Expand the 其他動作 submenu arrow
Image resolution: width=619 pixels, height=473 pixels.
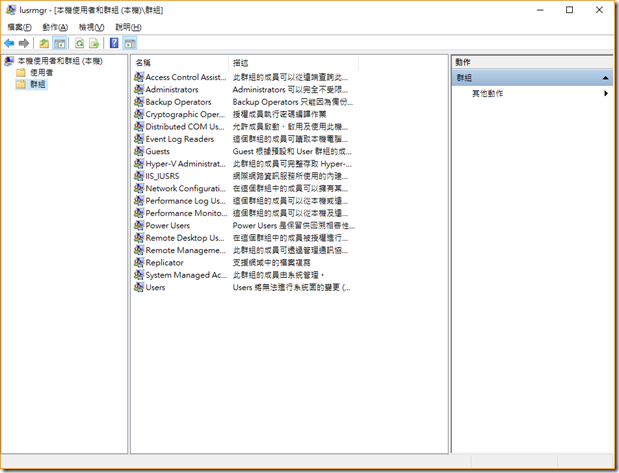tap(606, 93)
